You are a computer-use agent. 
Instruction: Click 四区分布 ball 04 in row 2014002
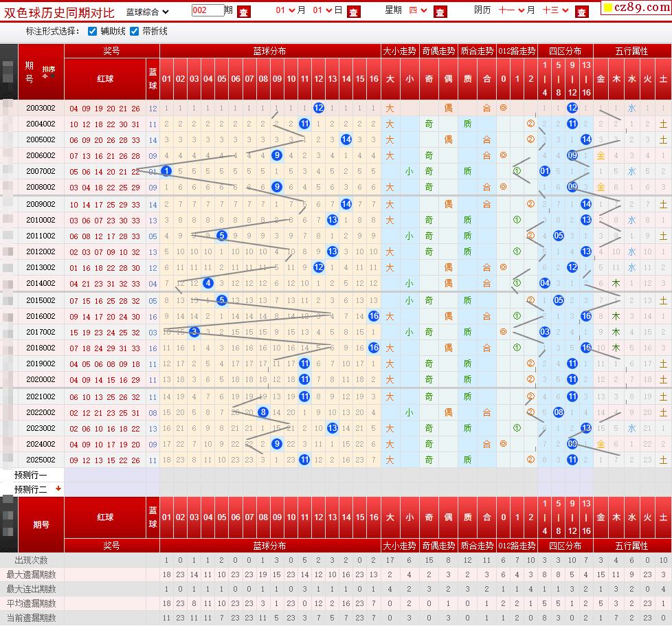545,283
